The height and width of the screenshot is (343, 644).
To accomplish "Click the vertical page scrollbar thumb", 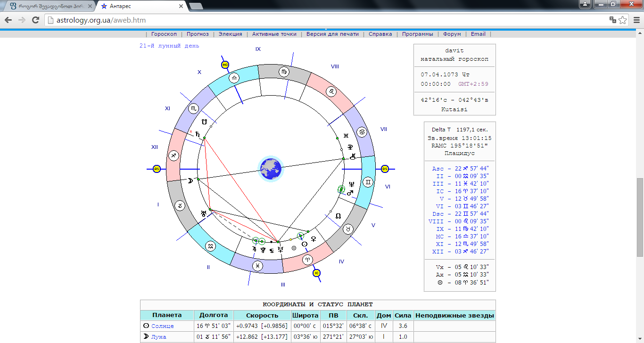I will [640, 217].
